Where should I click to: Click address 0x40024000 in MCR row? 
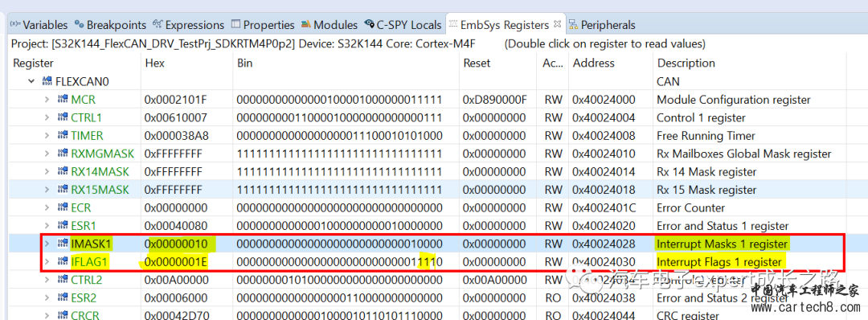(604, 100)
